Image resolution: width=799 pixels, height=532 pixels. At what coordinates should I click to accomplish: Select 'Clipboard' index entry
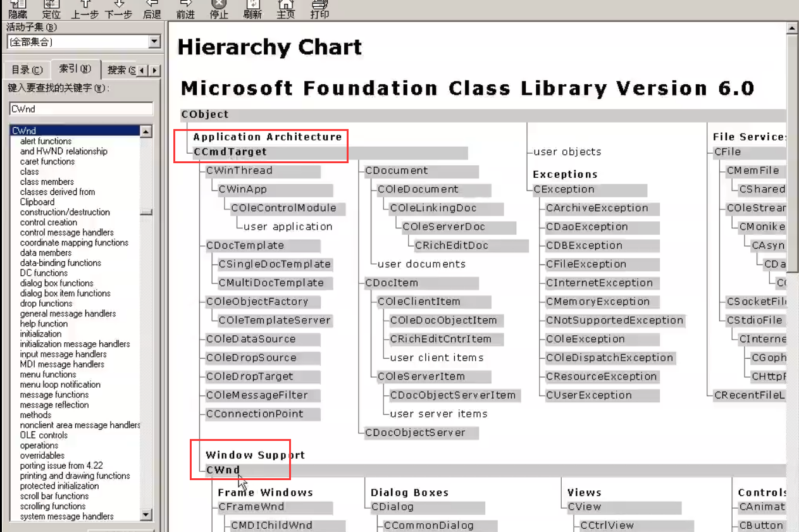coord(37,202)
